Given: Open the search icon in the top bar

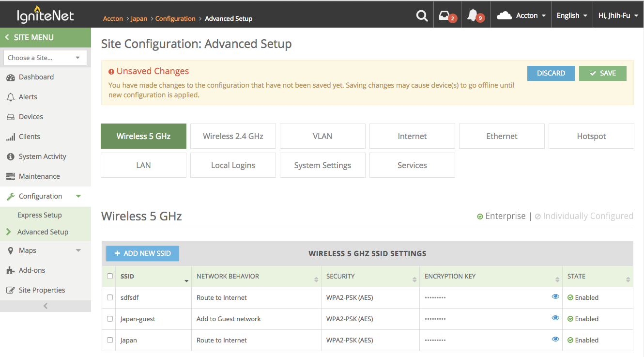Looking at the screenshot, I should coord(421,15).
